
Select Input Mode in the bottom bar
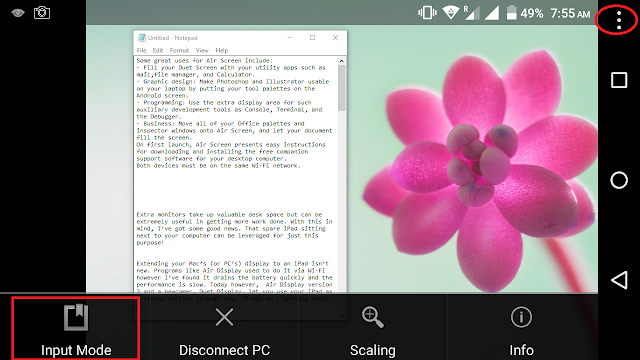click(76, 329)
